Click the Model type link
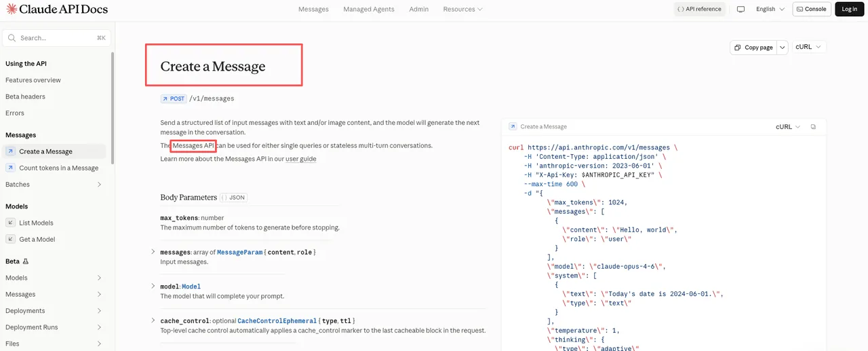The width and height of the screenshot is (868, 351). click(191, 287)
